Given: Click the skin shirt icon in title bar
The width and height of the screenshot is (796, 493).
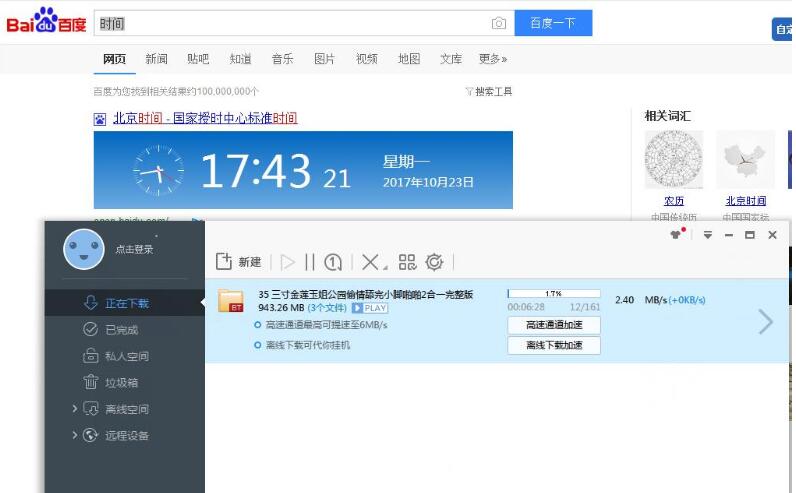Looking at the screenshot, I should pyautogui.click(x=676, y=234).
